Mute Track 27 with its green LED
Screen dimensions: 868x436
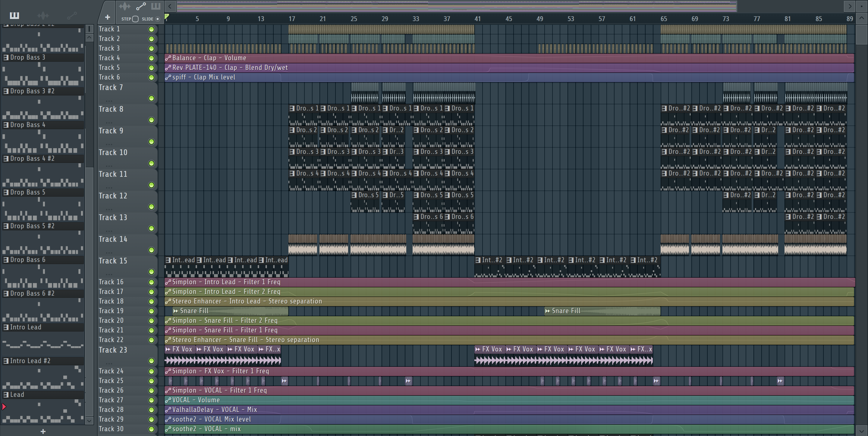pyautogui.click(x=151, y=400)
